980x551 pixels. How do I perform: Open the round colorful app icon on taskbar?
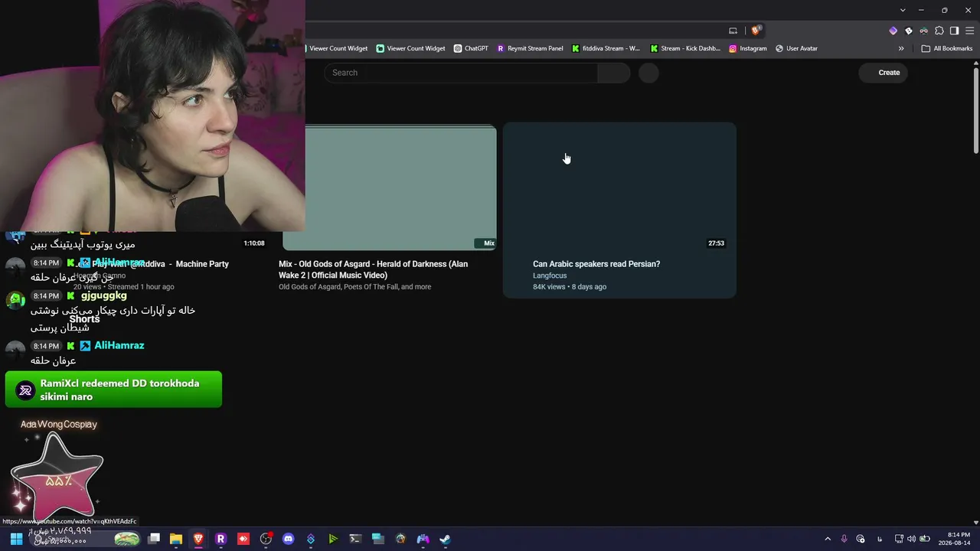pyautogui.click(x=400, y=539)
